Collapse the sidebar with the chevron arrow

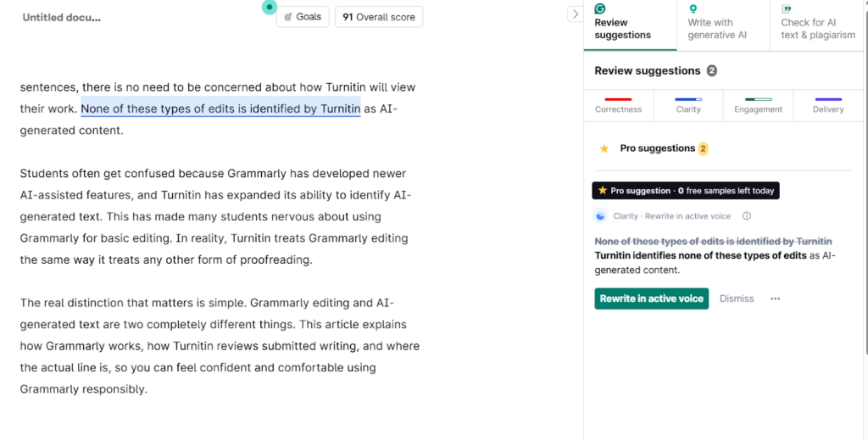574,14
